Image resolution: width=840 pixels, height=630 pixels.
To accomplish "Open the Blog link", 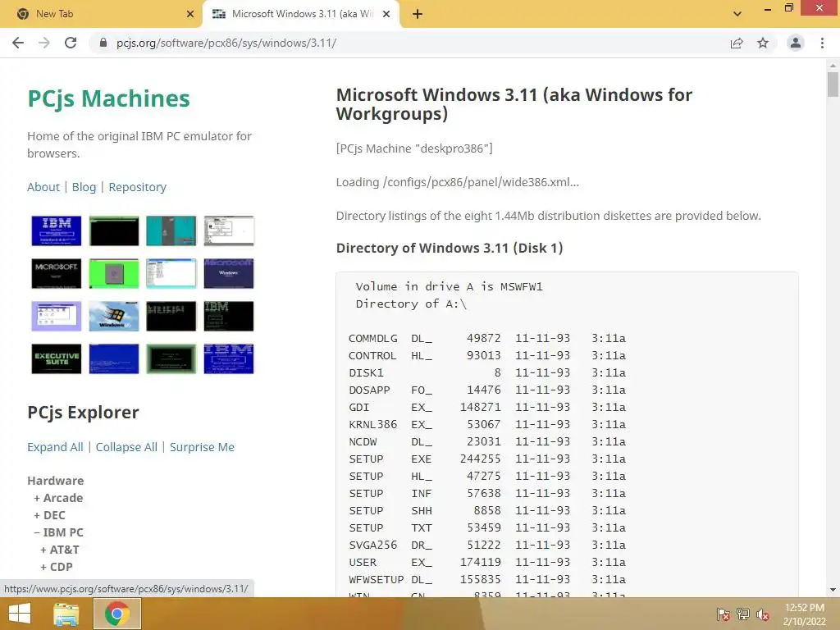I will pyautogui.click(x=84, y=187).
